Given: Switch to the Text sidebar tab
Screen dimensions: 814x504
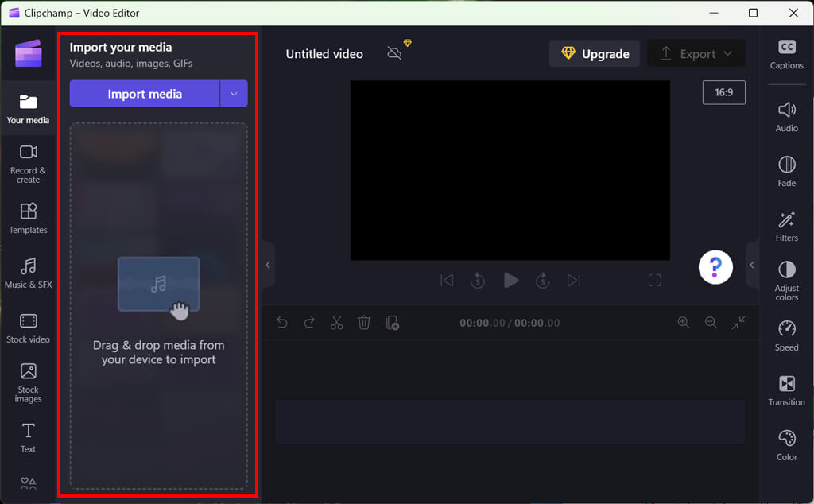Looking at the screenshot, I should click(x=28, y=437).
